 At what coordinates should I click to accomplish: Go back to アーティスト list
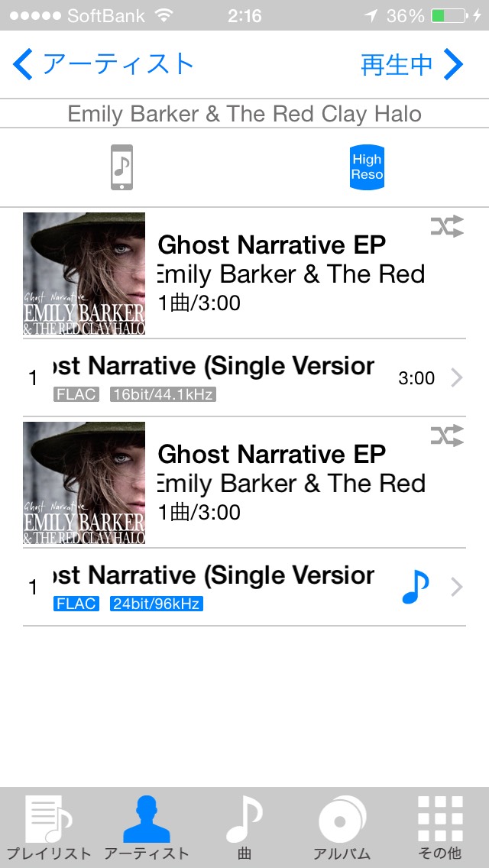tap(103, 64)
